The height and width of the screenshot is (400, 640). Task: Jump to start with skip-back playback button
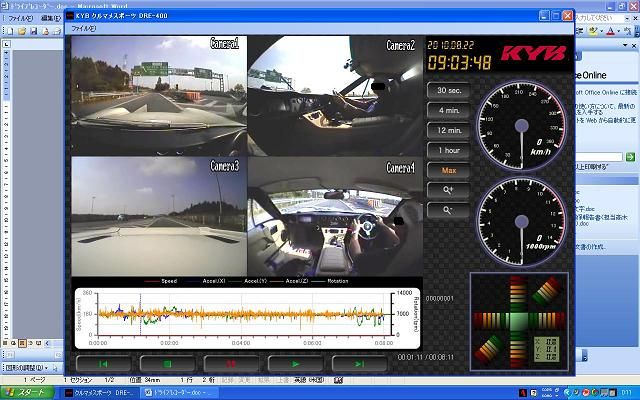click(x=104, y=363)
